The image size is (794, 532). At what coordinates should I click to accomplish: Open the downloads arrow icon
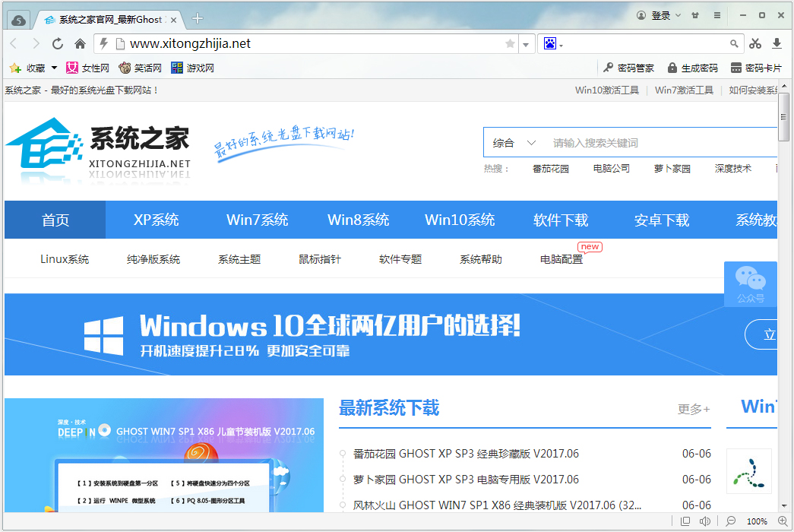(777, 44)
